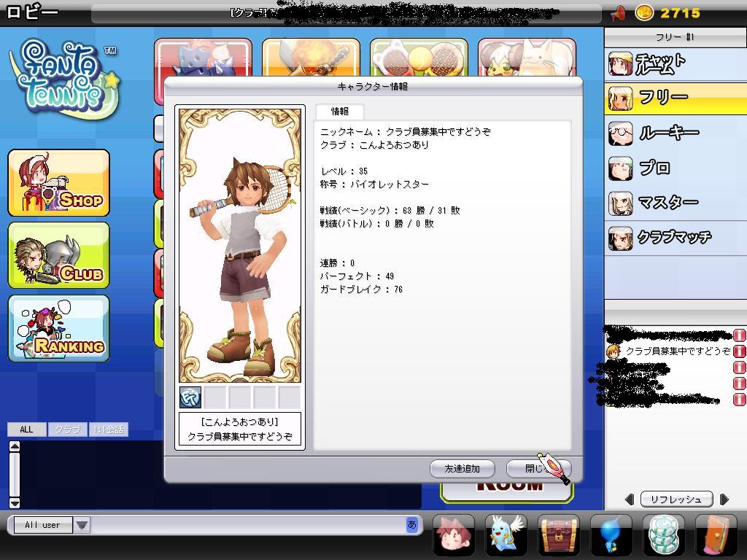Click the winged blue ghost pet icon

coord(506,535)
